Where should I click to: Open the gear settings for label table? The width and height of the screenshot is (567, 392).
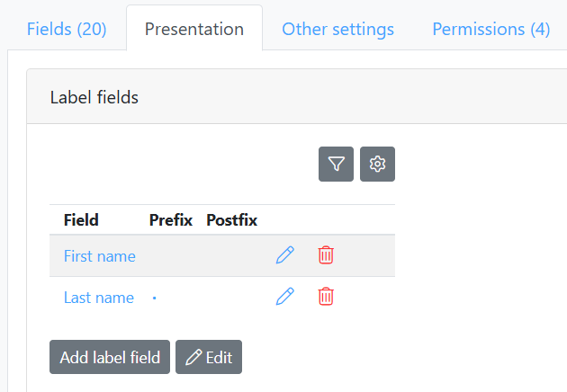coord(377,164)
